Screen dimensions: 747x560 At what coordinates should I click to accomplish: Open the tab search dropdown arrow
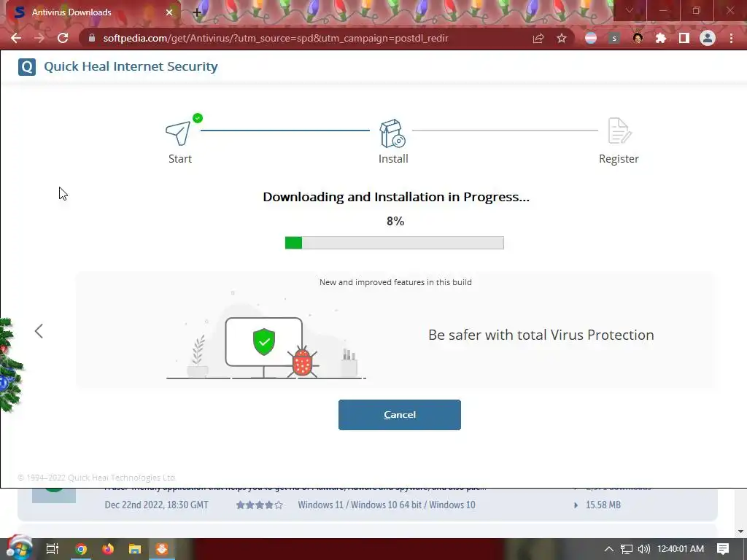click(630, 10)
